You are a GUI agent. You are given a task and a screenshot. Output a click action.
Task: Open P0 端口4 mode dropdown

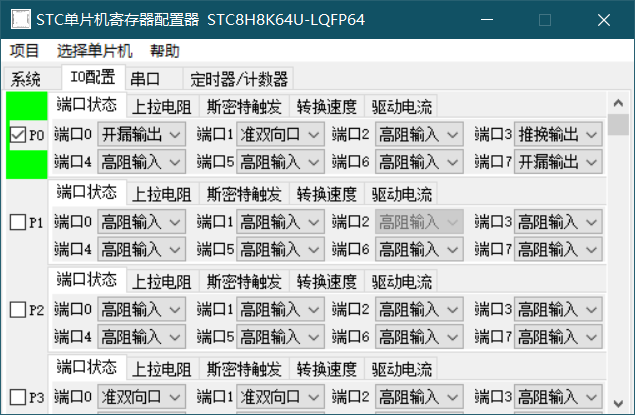141,162
